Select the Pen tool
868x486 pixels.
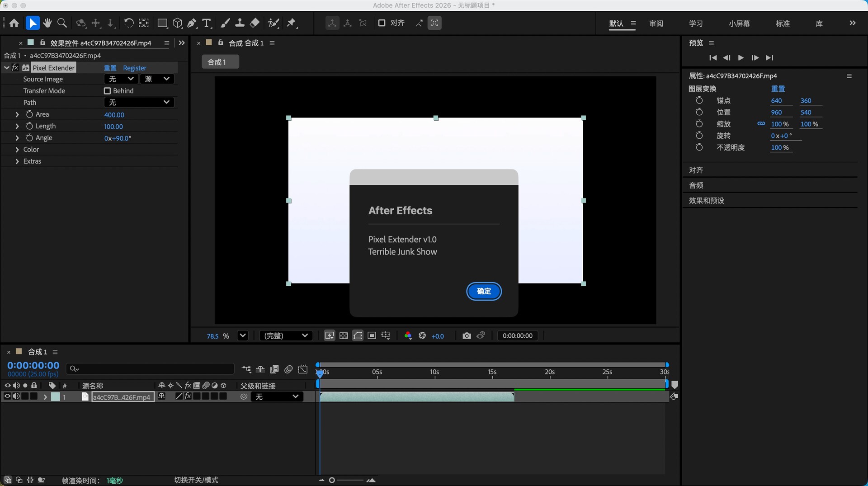[x=192, y=23]
